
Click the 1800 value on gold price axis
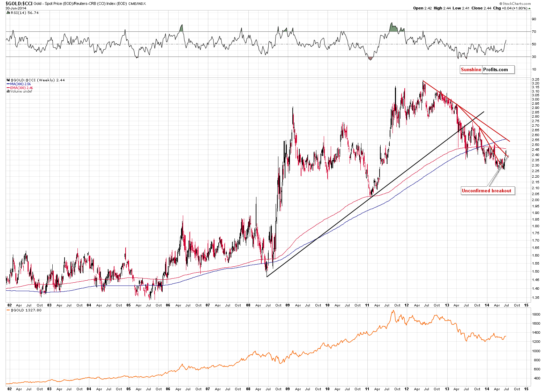tap(536, 315)
